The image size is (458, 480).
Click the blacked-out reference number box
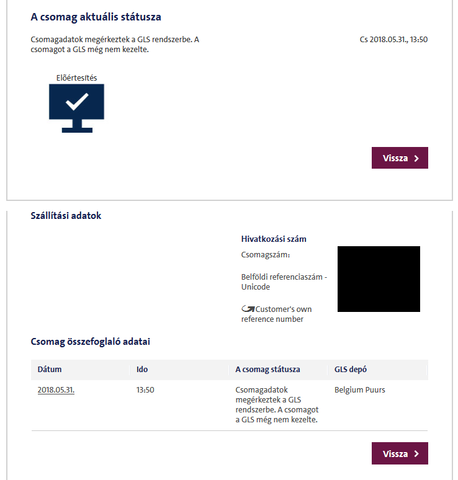pyautogui.click(x=379, y=279)
